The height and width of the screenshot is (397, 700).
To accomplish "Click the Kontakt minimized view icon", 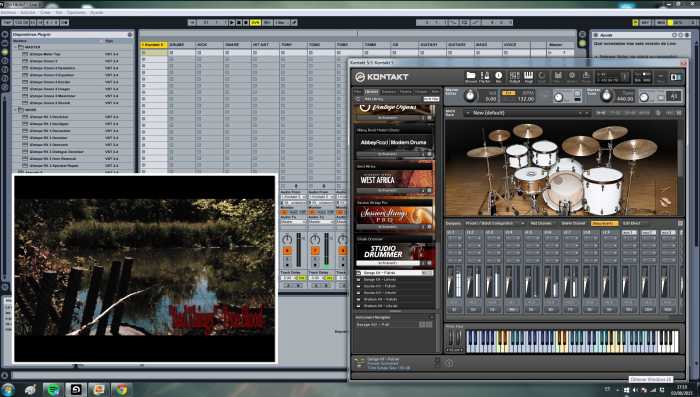I will point(676,77).
